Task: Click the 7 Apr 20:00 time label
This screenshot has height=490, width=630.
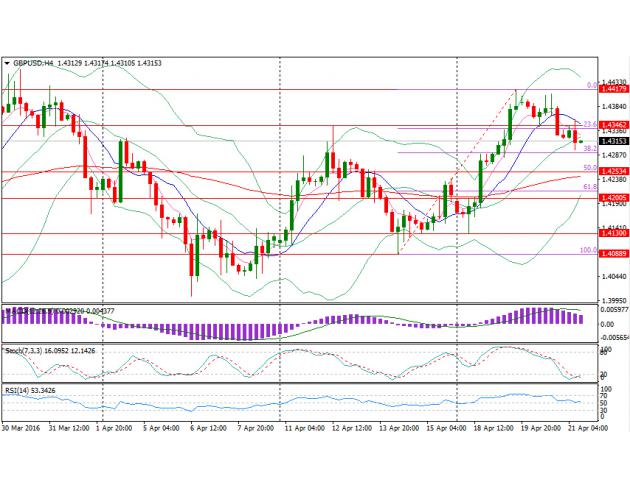Action: pos(256,428)
